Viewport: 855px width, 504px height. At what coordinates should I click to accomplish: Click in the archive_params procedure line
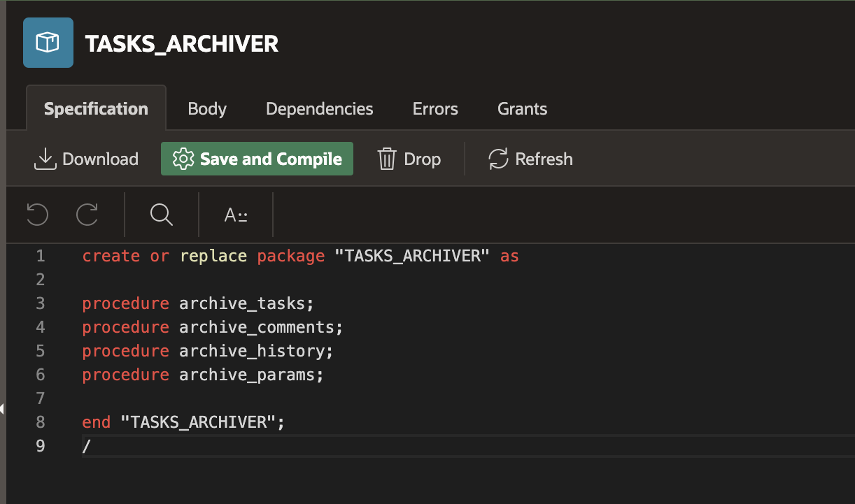tap(251, 375)
